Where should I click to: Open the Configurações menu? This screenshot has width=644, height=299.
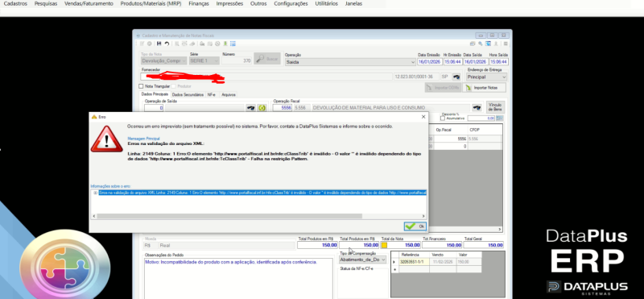point(291,4)
